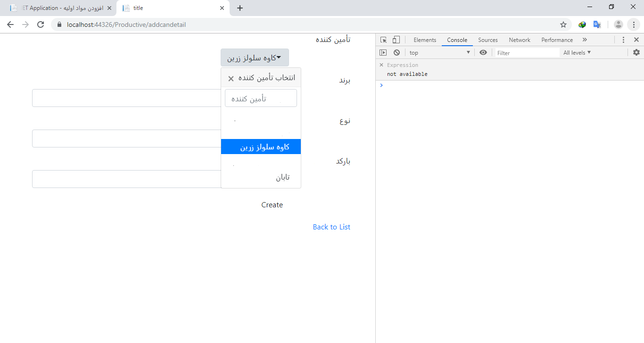This screenshot has width=644, height=343.
Task: Open console settings via the gear icon
Action: pos(636,53)
